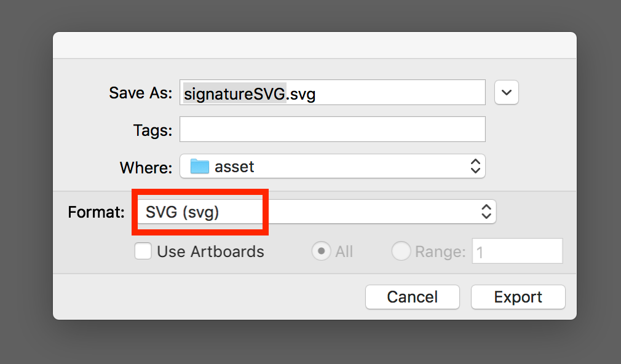Click the Range page number field
This screenshot has width=621, height=364.
pyautogui.click(x=517, y=251)
